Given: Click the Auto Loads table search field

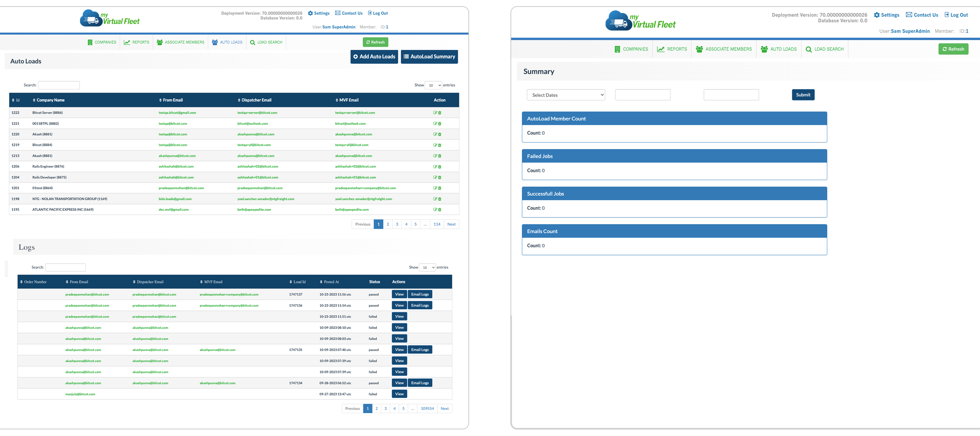Looking at the screenshot, I should click(x=59, y=85).
